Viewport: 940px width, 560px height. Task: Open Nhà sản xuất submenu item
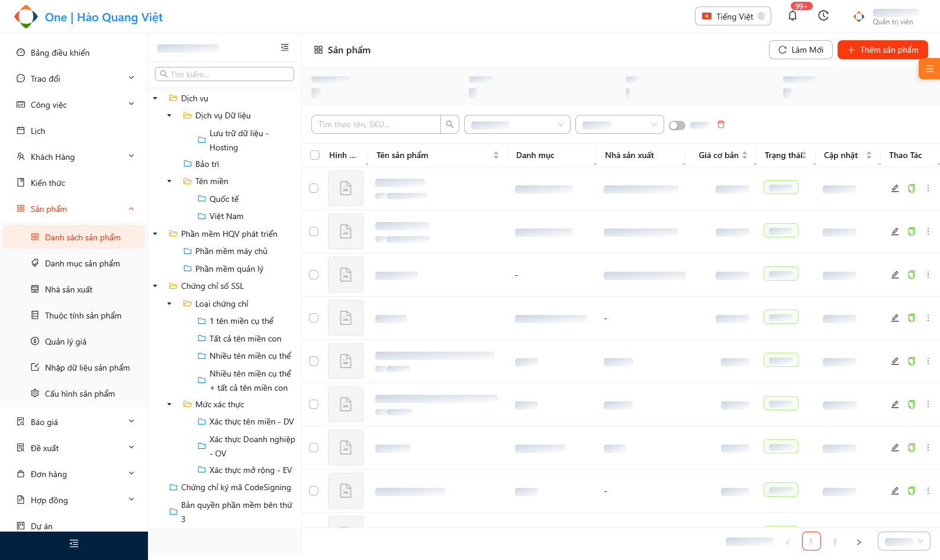click(x=75, y=289)
